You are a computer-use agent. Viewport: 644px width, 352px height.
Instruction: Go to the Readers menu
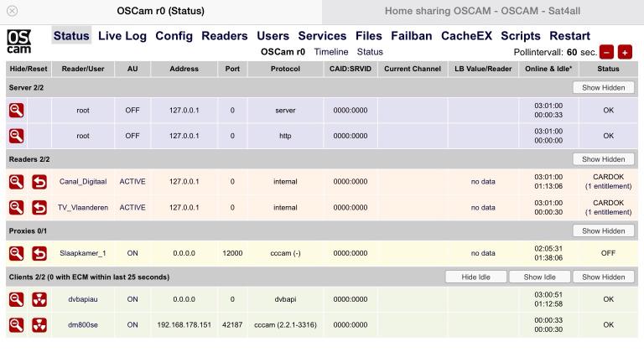point(224,36)
